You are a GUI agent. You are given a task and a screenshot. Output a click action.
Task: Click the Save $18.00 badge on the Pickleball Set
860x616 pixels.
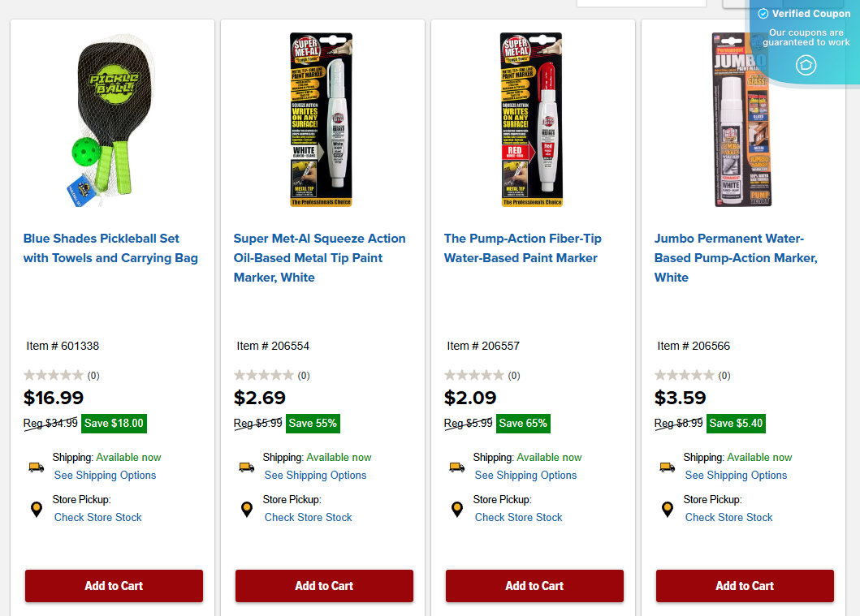click(x=114, y=423)
